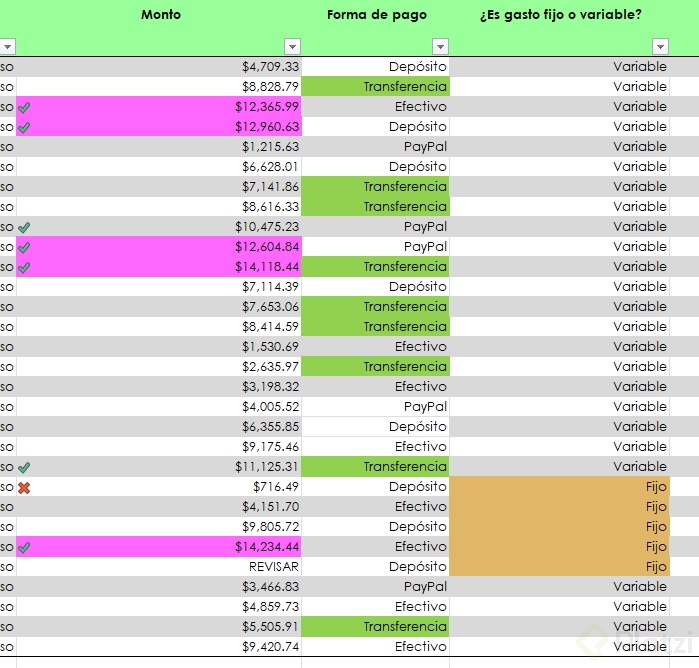Click the '¿Es gasto fijo o variable?' header
Screen dimensions: 699x668
click(573, 15)
